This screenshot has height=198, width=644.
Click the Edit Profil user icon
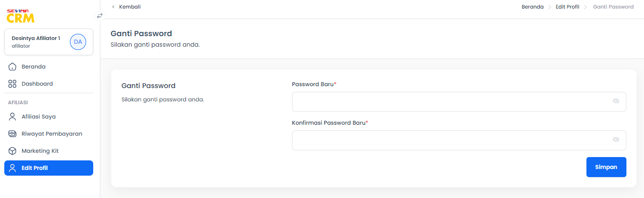pos(13,168)
